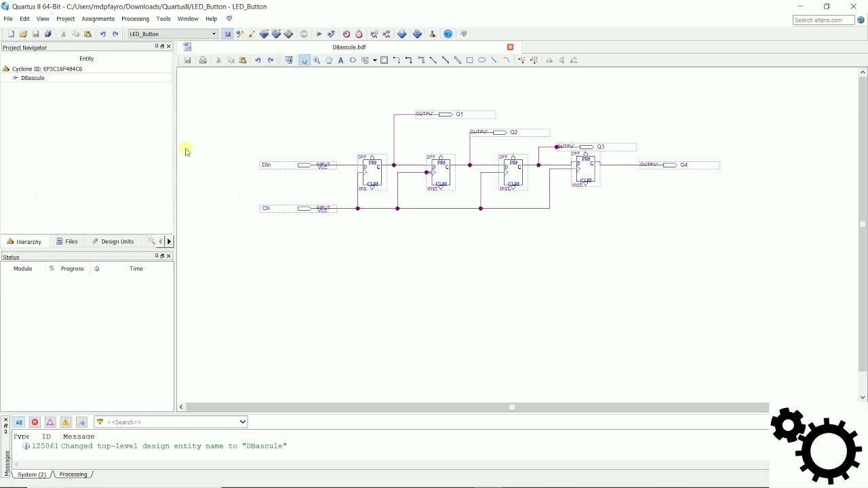Activate the Hand pan tool
The width and height of the screenshot is (868, 488).
pyautogui.click(x=329, y=60)
